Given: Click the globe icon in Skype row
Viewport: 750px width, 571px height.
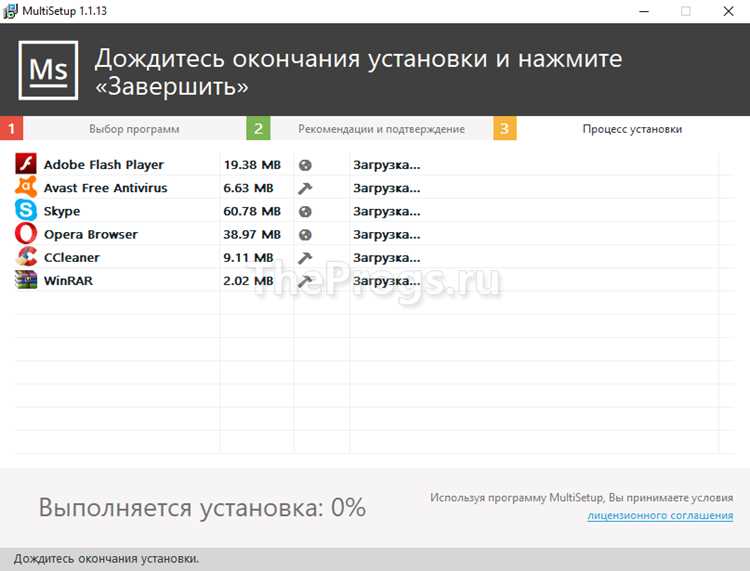Looking at the screenshot, I should coord(305,211).
